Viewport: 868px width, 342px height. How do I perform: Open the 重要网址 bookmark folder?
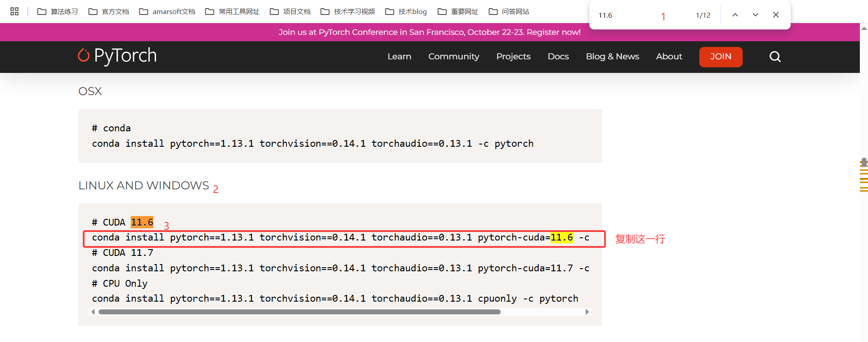(x=458, y=11)
